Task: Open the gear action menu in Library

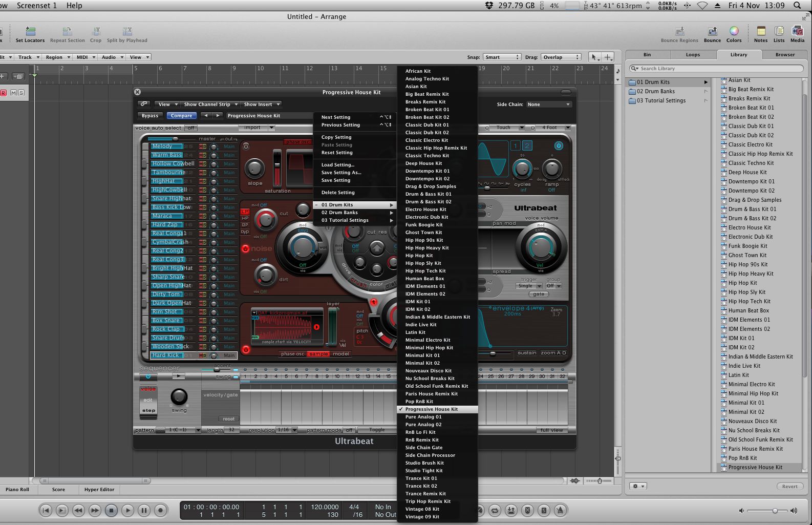Action: pos(638,487)
